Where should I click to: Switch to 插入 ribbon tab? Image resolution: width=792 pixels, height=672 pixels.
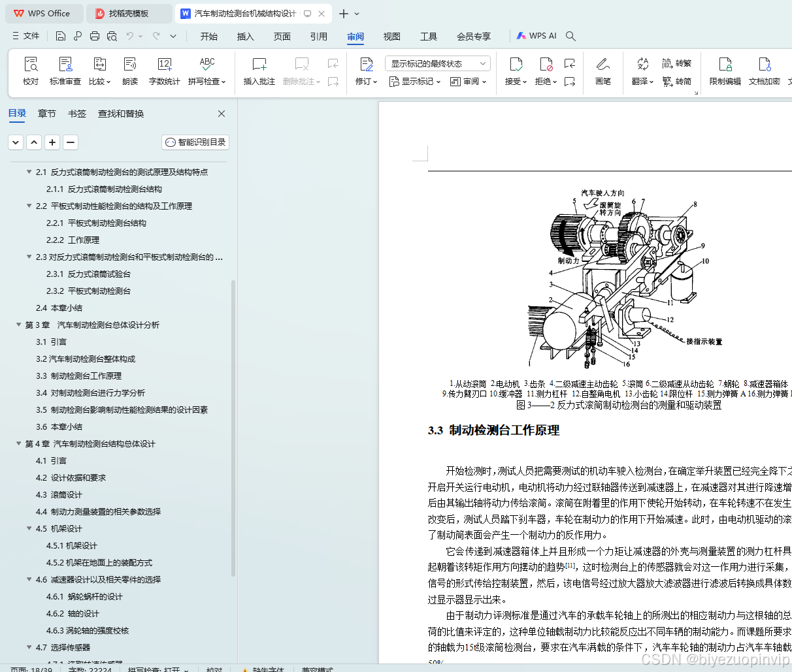tap(246, 36)
